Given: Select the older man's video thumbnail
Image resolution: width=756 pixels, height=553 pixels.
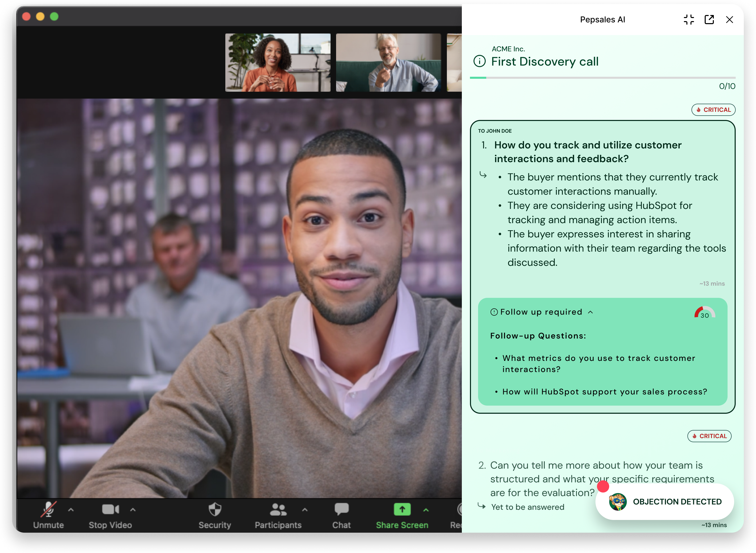Looking at the screenshot, I should pyautogui.click(x=388, y=63).
